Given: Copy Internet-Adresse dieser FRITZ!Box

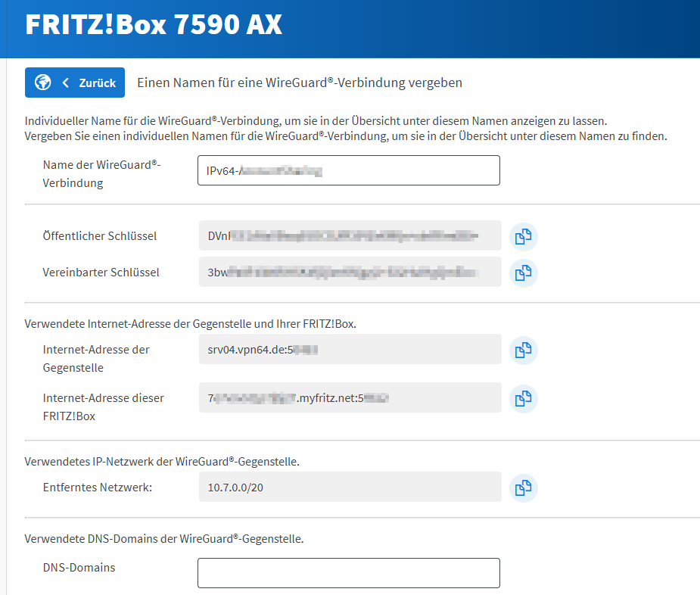Looking at the screenshot, I should pyautogui.click(x=522, y=398).
